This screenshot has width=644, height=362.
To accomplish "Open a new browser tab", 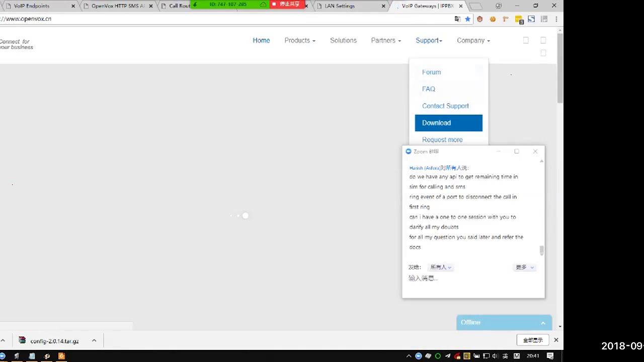I will click(475, 6).
